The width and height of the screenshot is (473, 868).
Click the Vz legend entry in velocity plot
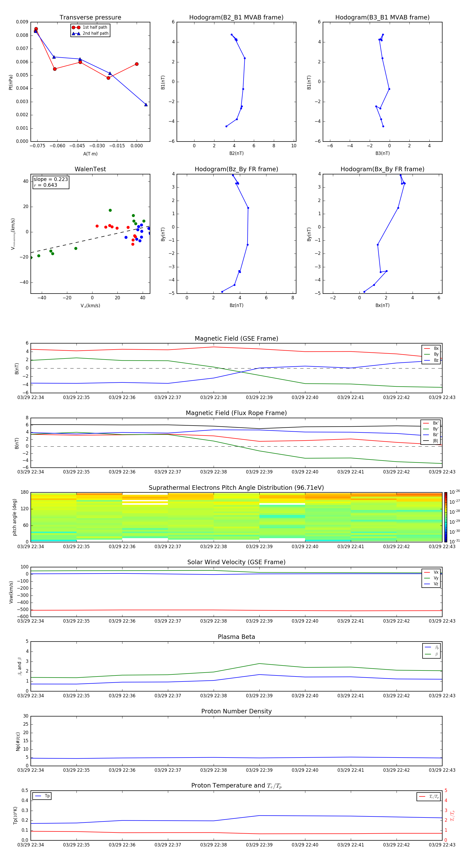pyautogui.click(x=431, y=584)
